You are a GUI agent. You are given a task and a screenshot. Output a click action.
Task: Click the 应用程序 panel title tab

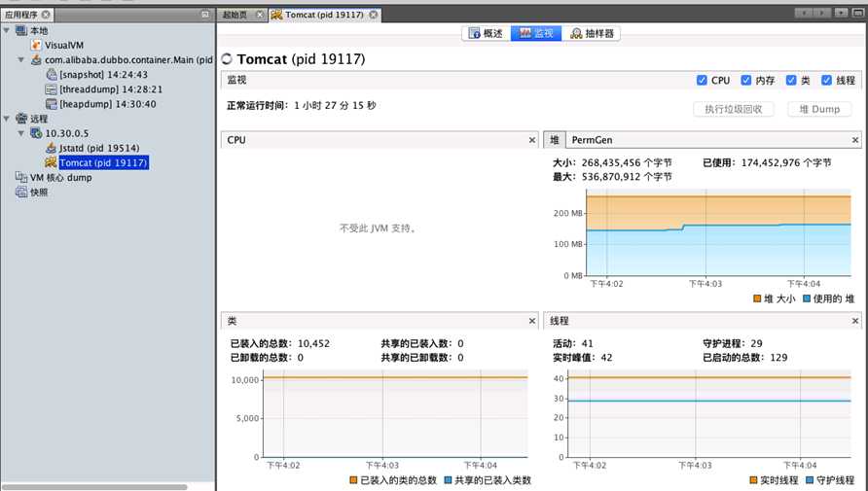pyautogui.click(x=26, y=15)
